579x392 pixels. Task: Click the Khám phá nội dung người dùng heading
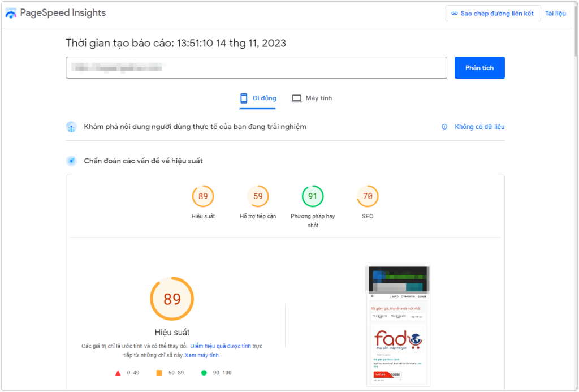click(x=195, y=127)
